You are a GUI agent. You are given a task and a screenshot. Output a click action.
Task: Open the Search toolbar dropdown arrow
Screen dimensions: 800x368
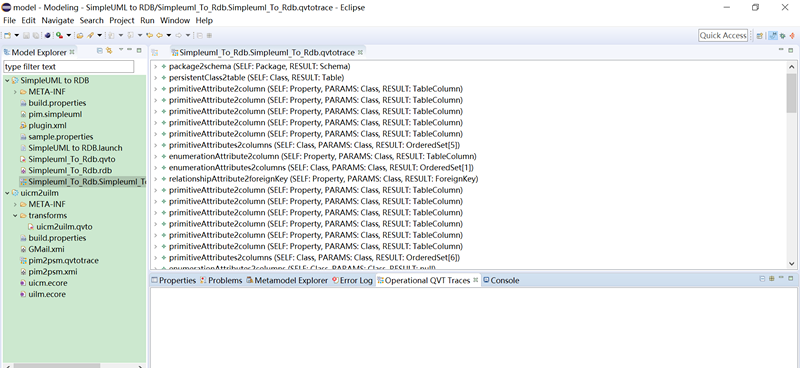pyautogui.click(x=99, y=35)
